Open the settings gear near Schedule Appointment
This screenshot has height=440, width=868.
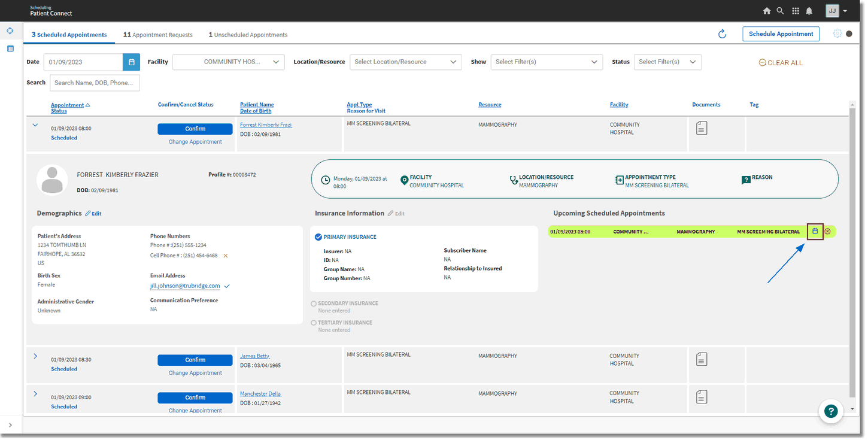[837, 34]
